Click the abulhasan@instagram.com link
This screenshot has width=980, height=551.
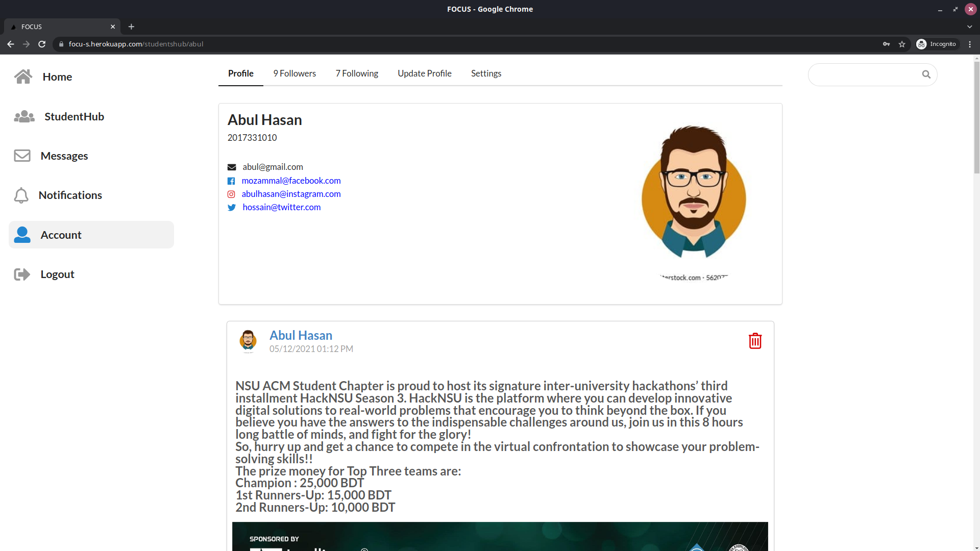coord(291,194)
